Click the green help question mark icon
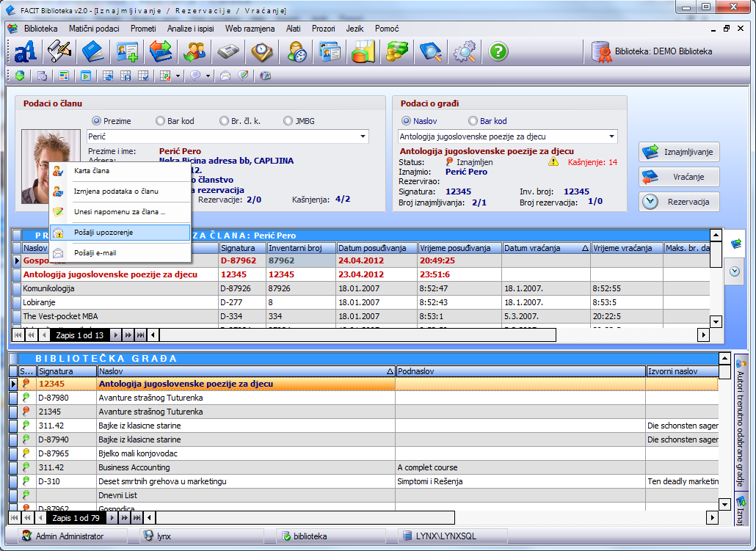Screen dimensions: 756x551 [x=499, y=51]
